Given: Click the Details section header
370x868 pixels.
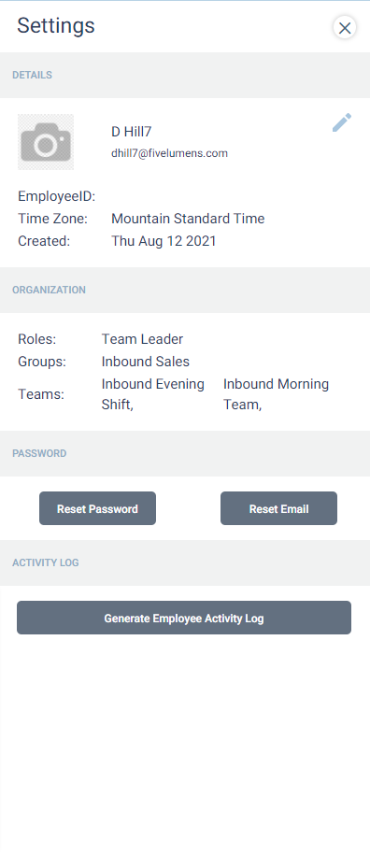Looking at the screenshot, I should tap(32, 76).
